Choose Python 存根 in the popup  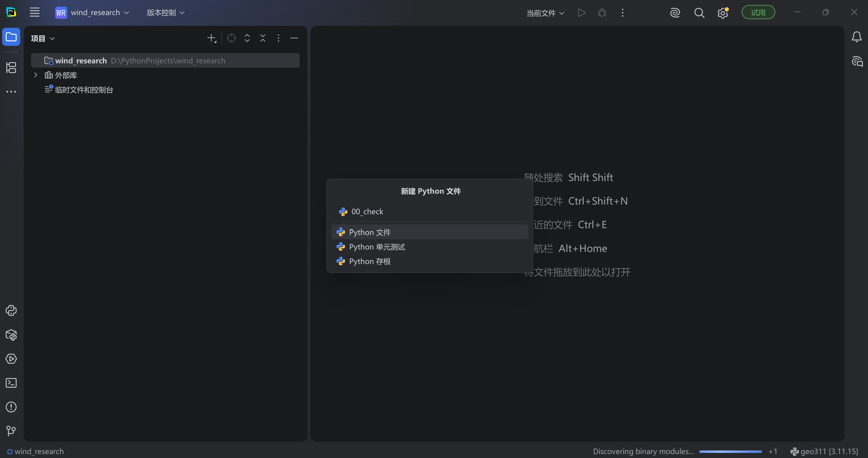point(429,261)
